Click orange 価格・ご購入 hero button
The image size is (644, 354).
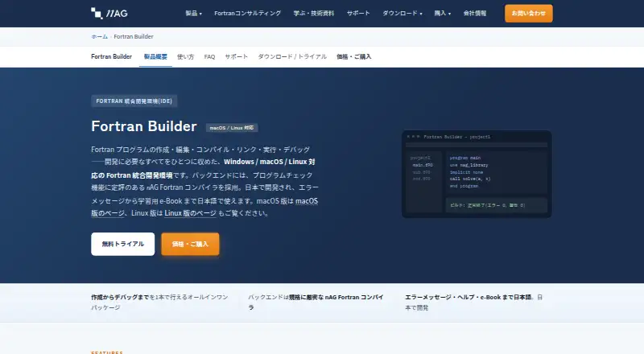pyautogui.click(x=190, y=244)
